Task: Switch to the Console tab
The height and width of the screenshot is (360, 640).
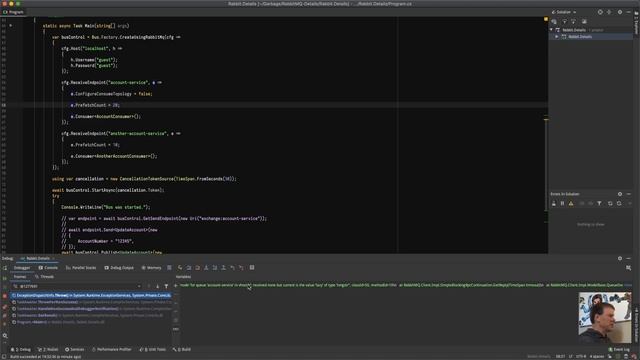Action: click(x=48, y=268)
